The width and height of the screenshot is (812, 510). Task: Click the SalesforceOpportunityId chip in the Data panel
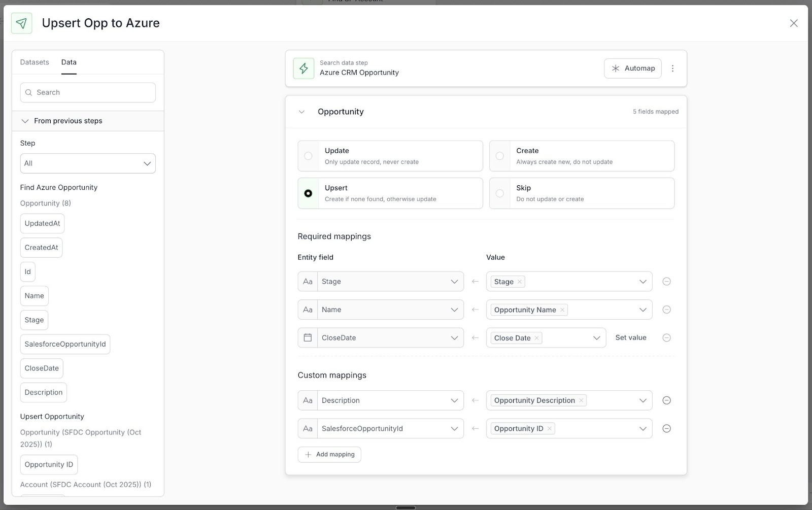coord(65,344)
